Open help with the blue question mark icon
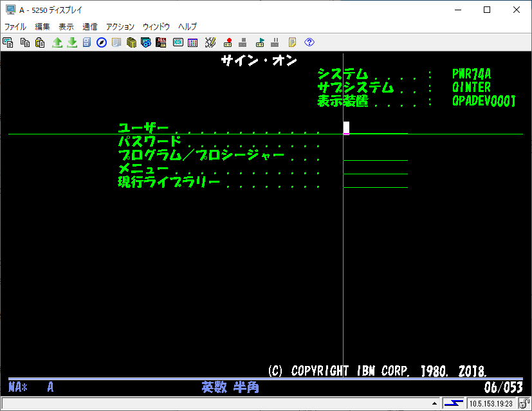The height and width of the screenshot is (411, 532). [309, 42]
